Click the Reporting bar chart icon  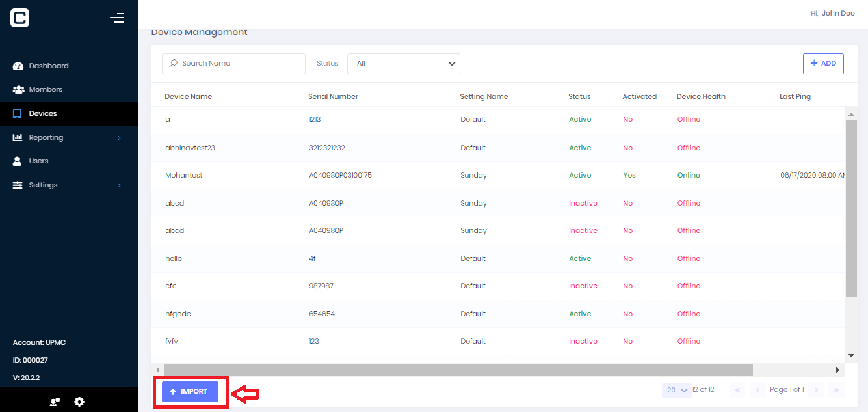click(18, 137)
